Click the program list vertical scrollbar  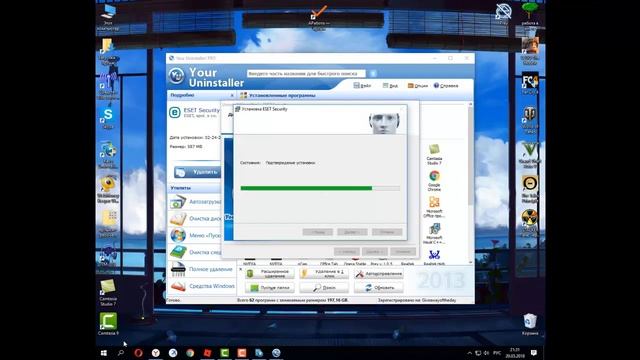click(471, 184)
